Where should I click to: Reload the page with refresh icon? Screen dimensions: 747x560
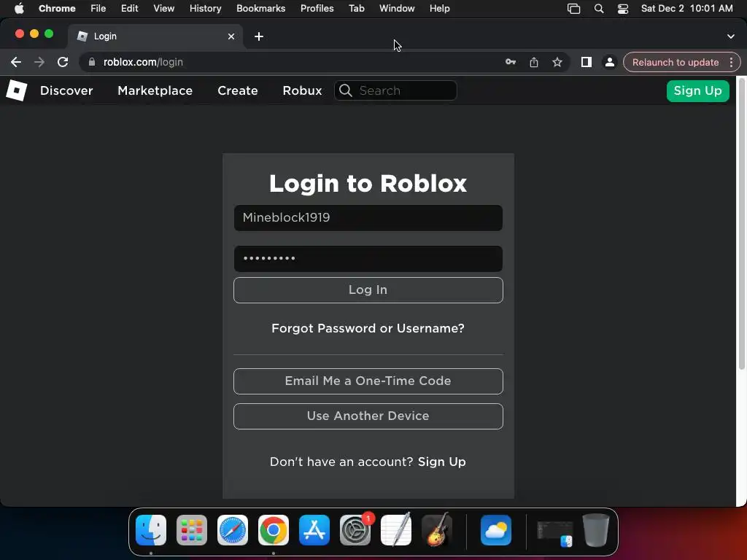tap(63, 62)
